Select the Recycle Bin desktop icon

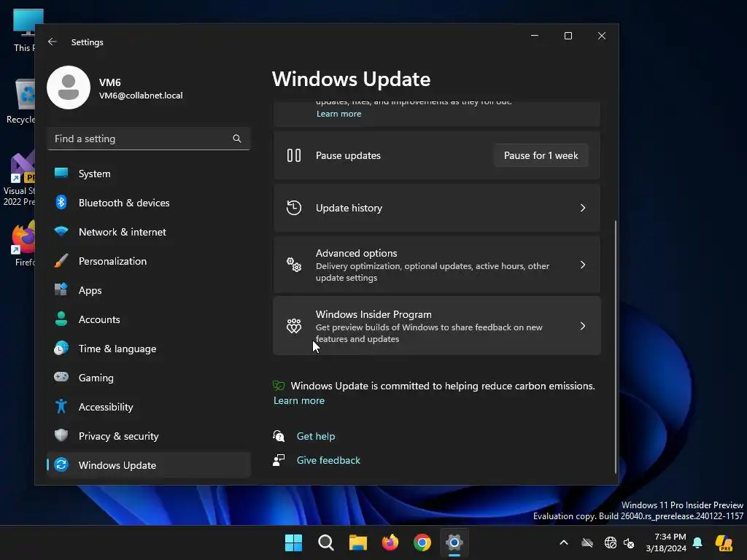pos(21,101)
